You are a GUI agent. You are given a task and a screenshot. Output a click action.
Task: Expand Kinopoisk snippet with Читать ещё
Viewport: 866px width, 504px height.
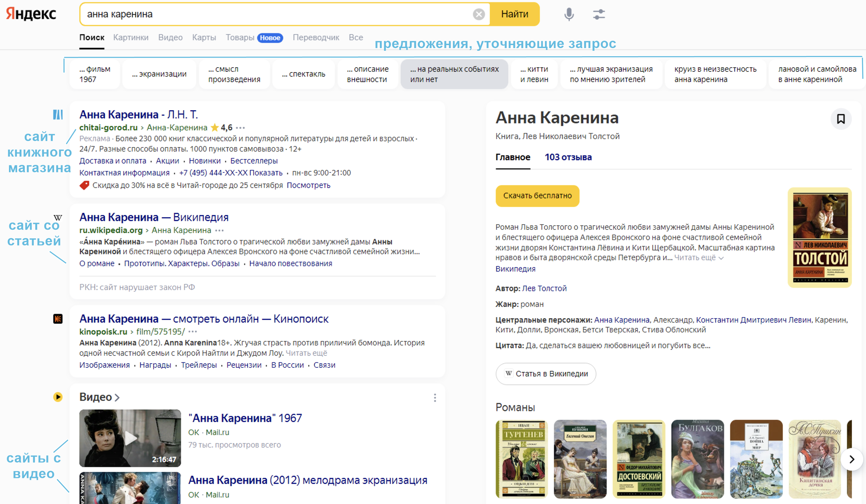click(x=306, y=353)
